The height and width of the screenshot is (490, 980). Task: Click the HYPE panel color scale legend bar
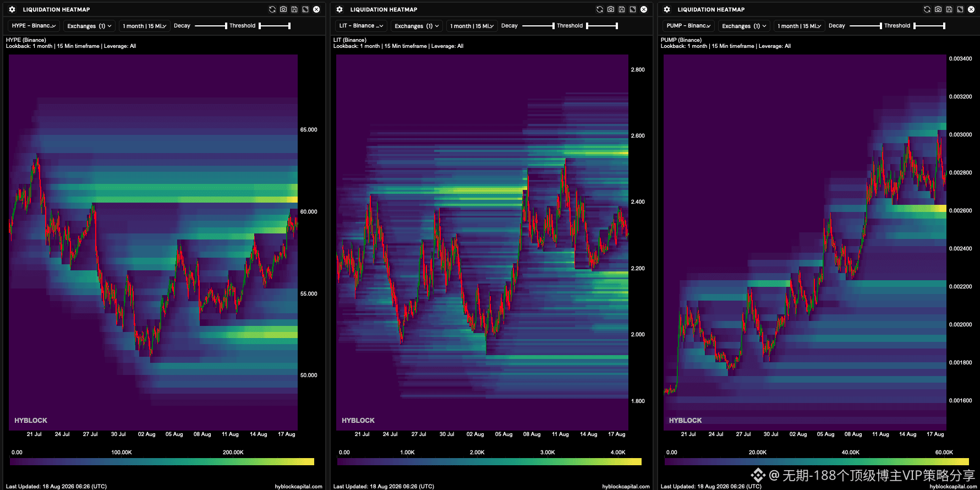pos(162,462)
